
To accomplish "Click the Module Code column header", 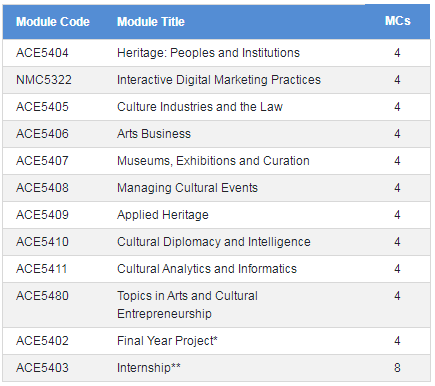I will click(53, 22).
